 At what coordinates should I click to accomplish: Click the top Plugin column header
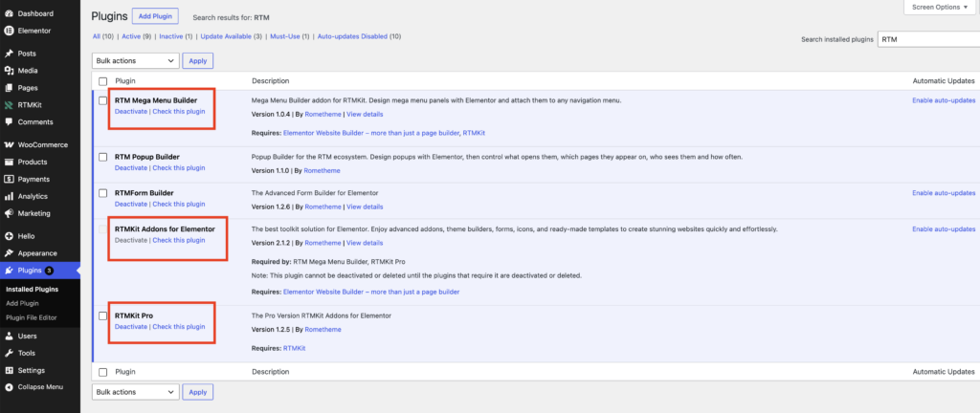[x=125, y=81]
